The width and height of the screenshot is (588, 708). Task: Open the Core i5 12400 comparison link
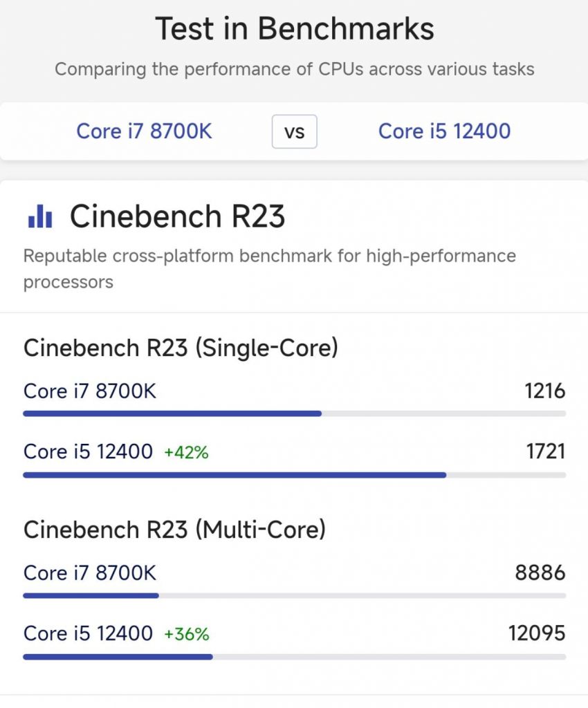coord(444,131)
